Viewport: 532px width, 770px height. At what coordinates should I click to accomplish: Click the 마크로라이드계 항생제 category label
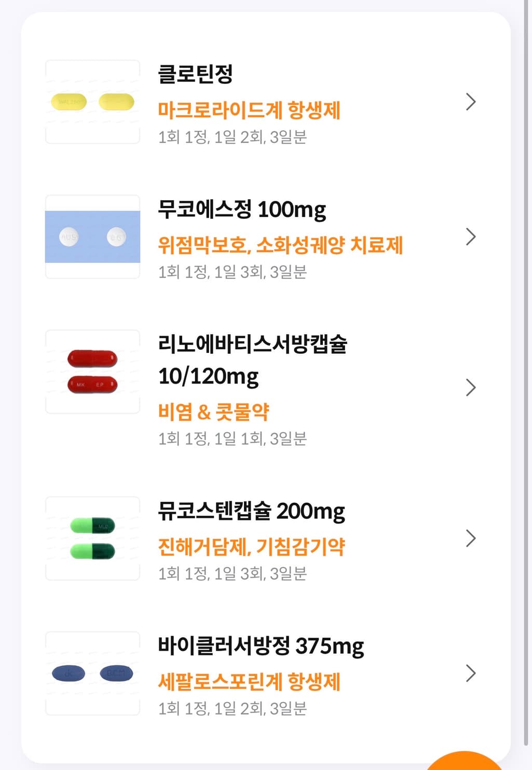point(249,111)
